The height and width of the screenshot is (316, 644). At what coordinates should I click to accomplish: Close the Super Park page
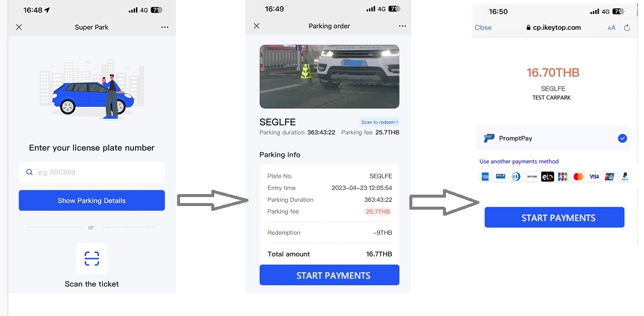click(x=19, y=28)
